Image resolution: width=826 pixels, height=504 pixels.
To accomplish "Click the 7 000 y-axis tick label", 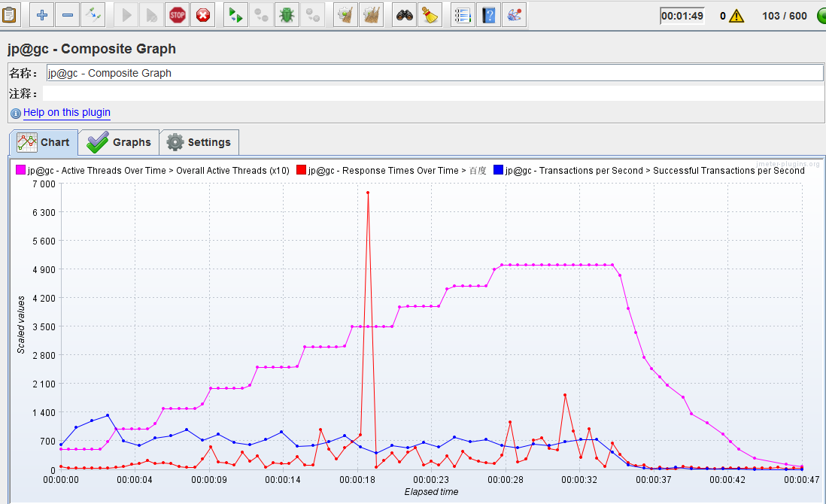I will 44,184.
